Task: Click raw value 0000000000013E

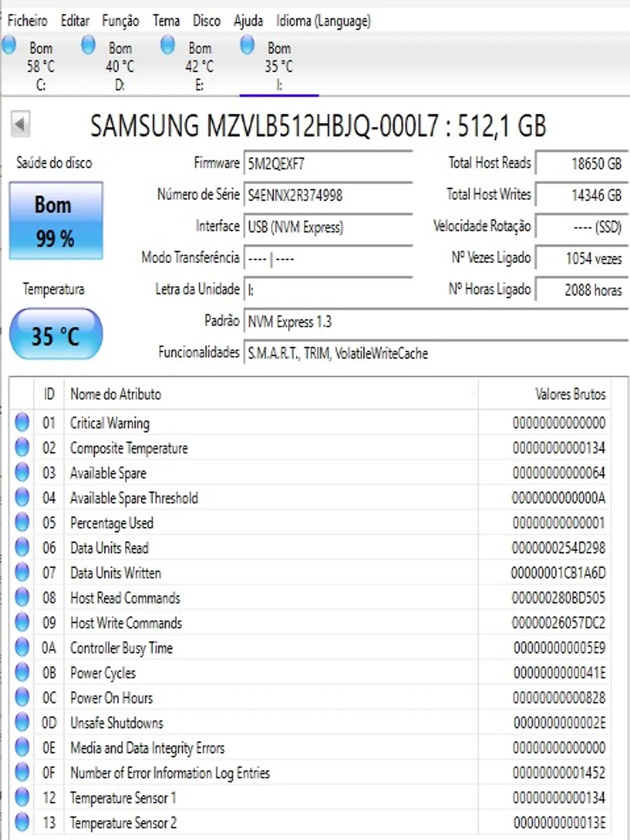Action: pos(559,822)
